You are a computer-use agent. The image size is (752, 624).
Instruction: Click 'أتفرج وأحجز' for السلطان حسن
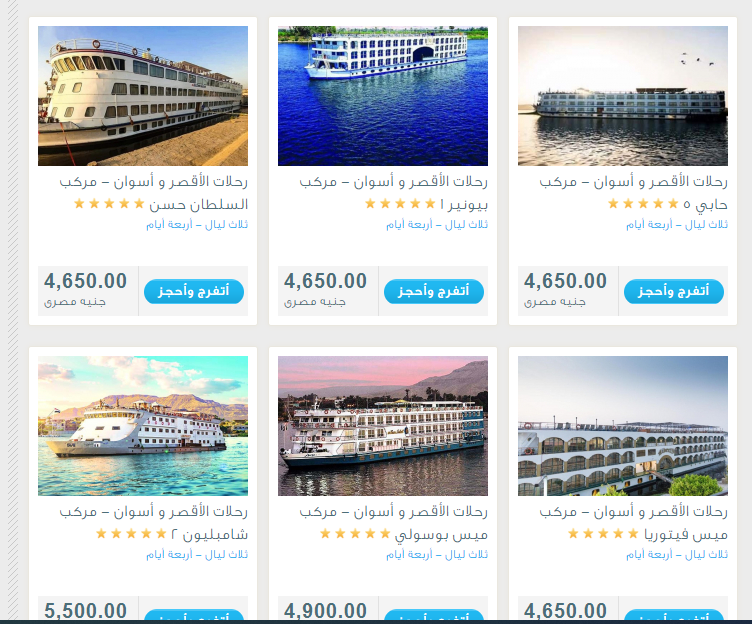point(194,291)
